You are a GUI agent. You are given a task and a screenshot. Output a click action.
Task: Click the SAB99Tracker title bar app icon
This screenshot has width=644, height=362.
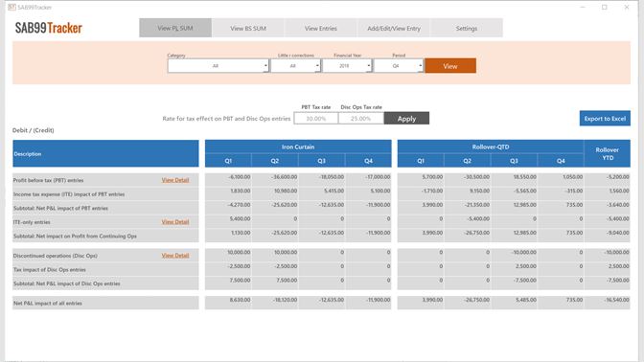click(11, 7)
